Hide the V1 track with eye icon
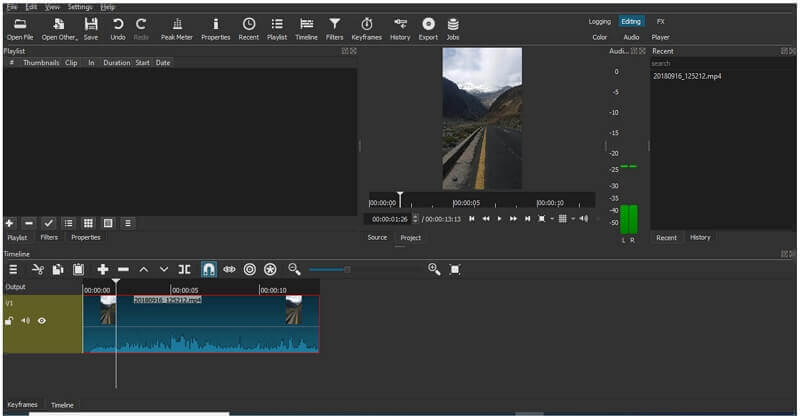Viewport: 800px width, 419px height. coord(42,321)
